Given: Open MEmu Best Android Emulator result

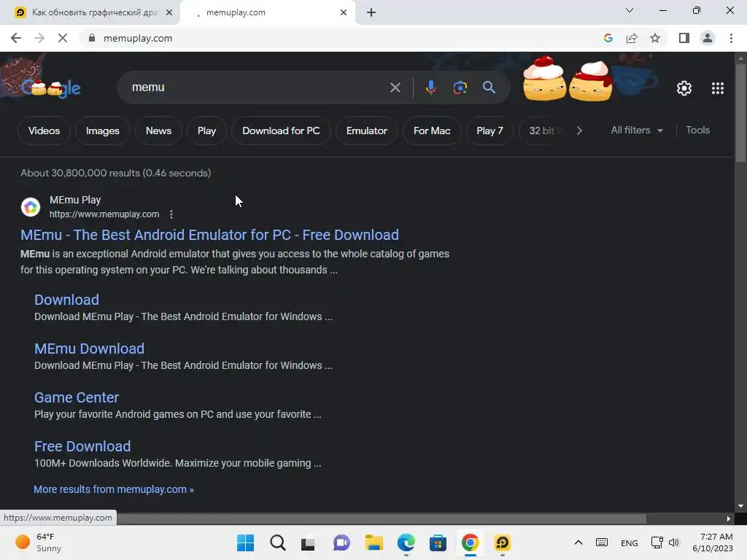Looking at the screenshot, I should click(209, 235).
